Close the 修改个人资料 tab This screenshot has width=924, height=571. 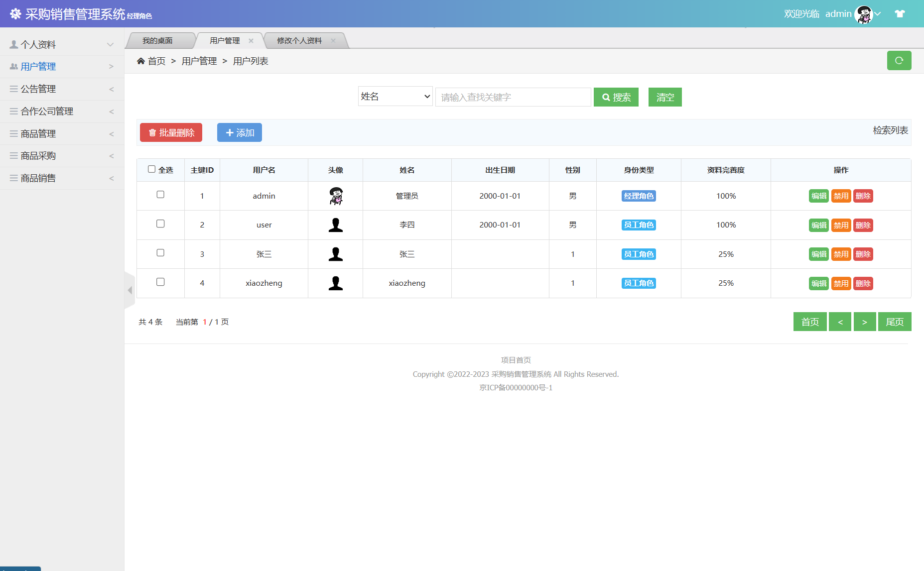[333, 41]
